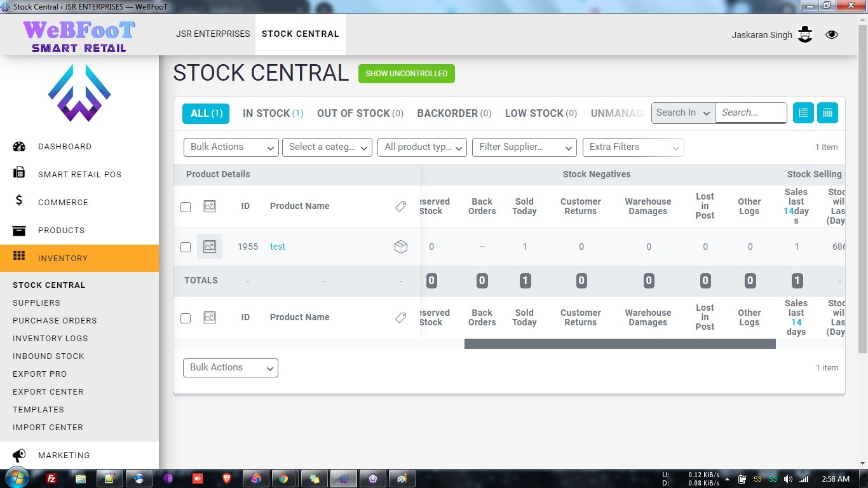The width and height of the screenshot is (868, 488).
Task: Expand the Select a category dropdown
Action: coord(327,147)
